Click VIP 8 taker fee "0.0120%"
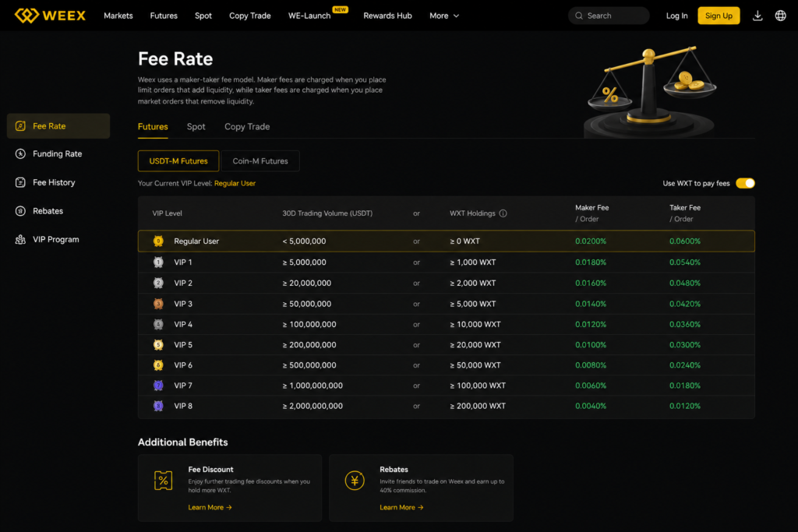The width and height of the screenshot is (798, 532). 684,406
